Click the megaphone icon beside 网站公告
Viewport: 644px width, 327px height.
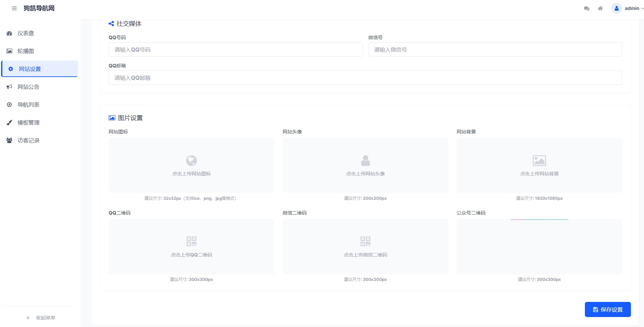tap(9, 87)
